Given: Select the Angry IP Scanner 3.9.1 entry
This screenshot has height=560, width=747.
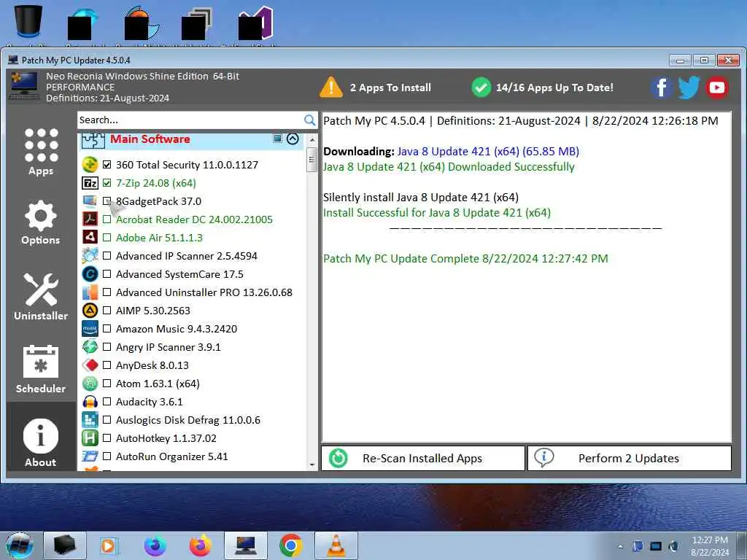Looking at the screenshot, I should [x=169, y=347].
